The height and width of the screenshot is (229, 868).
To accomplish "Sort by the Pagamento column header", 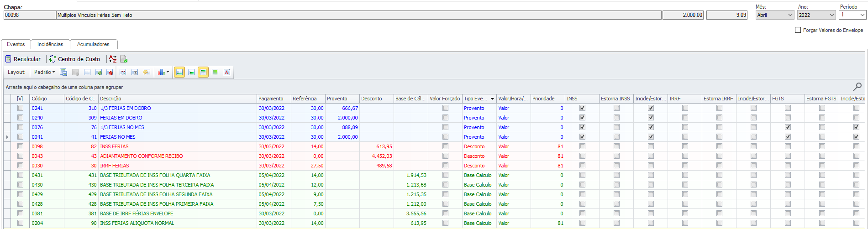I will pyautogui.click(x=274, y=99).
